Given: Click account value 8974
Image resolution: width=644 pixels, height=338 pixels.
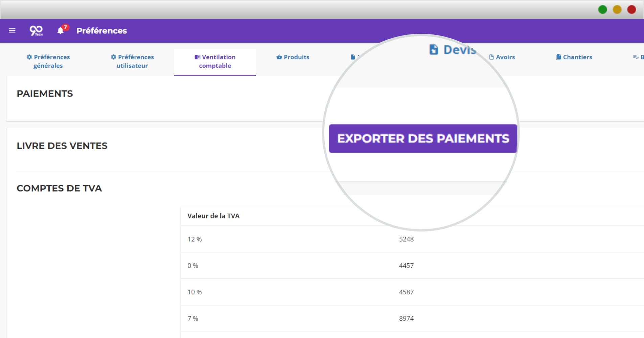Looking at the screenshot, I should click(x=406, y=318).
